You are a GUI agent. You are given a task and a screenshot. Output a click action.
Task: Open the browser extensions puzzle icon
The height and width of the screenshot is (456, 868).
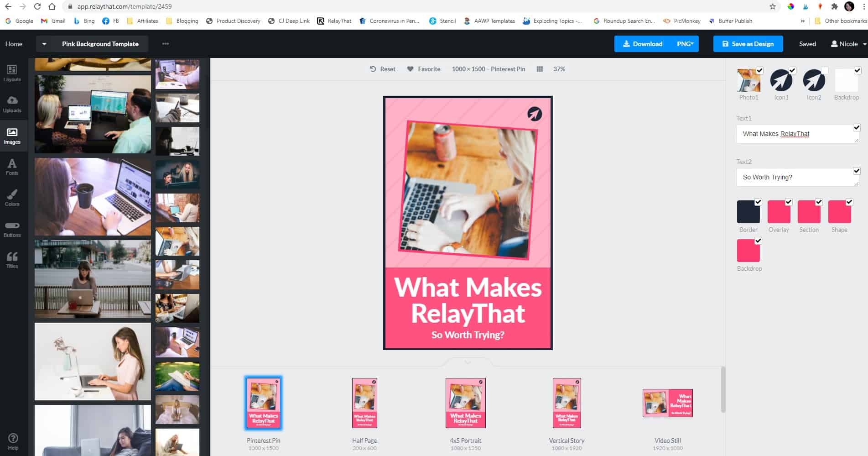(835, 6)
